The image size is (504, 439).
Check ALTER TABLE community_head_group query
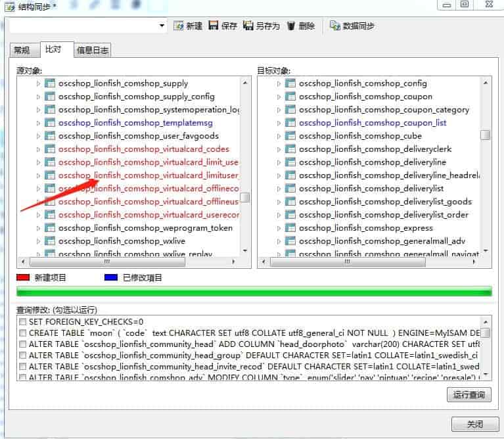pos(22,356)
